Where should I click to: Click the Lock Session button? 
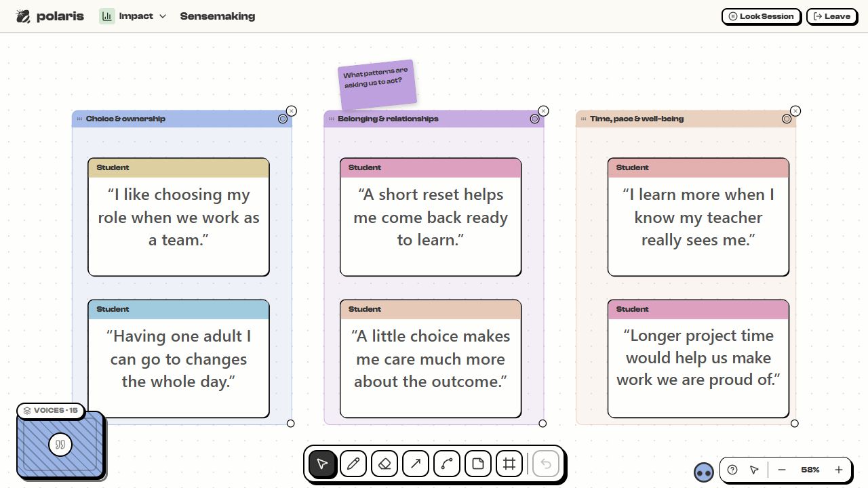click(x=761, y=16)
